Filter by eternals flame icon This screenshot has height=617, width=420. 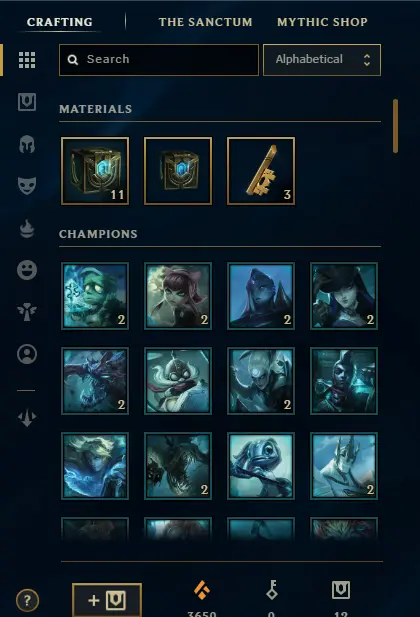click(x=27, y=229)
